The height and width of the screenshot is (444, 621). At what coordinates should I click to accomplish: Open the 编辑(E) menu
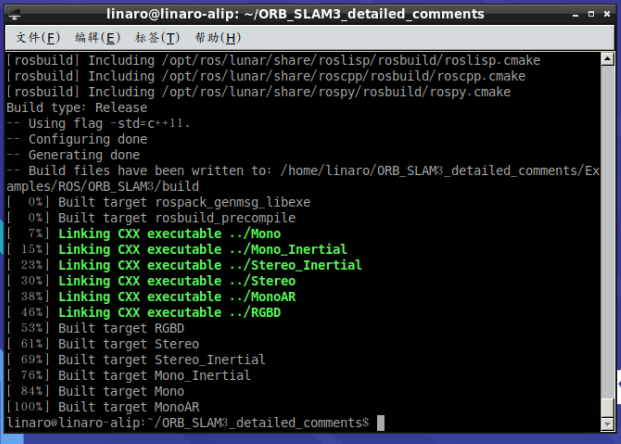point(97,38)
